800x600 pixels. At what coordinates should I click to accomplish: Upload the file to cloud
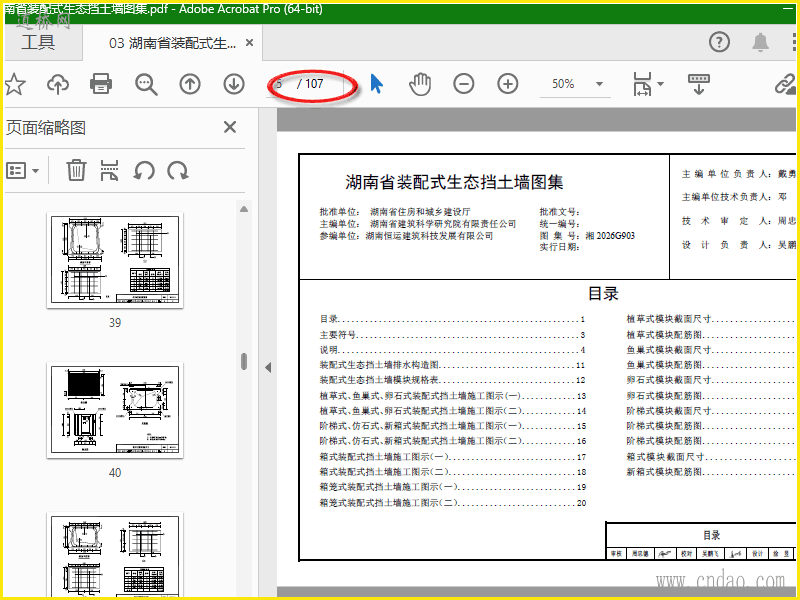58,84
